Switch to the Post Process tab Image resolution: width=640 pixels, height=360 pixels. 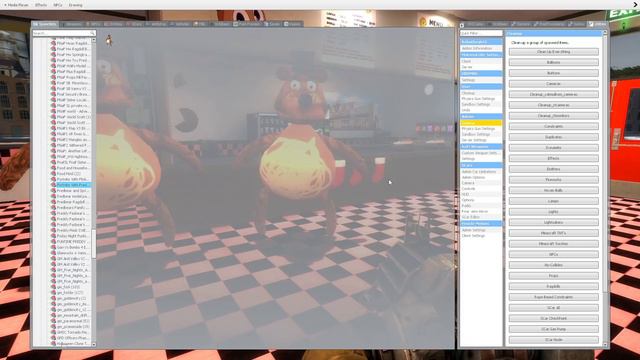pos(247,24)
